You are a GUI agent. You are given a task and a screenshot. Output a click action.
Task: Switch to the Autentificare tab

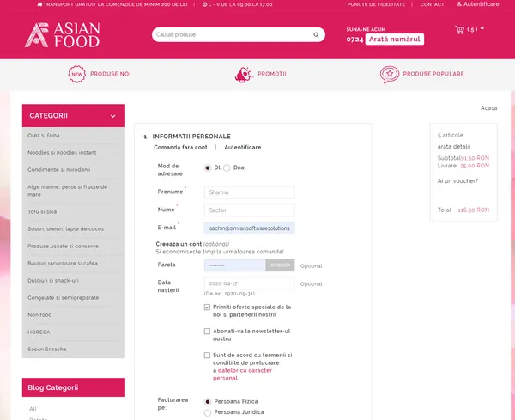[x=243, y=147]
